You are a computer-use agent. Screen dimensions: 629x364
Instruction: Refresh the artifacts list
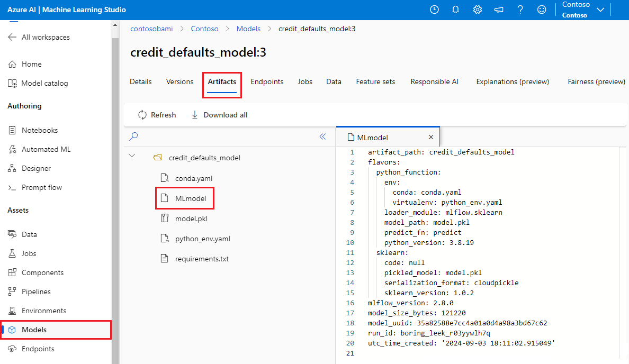click(157, 115)
